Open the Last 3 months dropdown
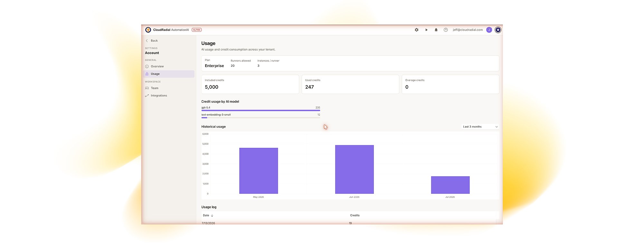644x249 pixels. [480, 127]
